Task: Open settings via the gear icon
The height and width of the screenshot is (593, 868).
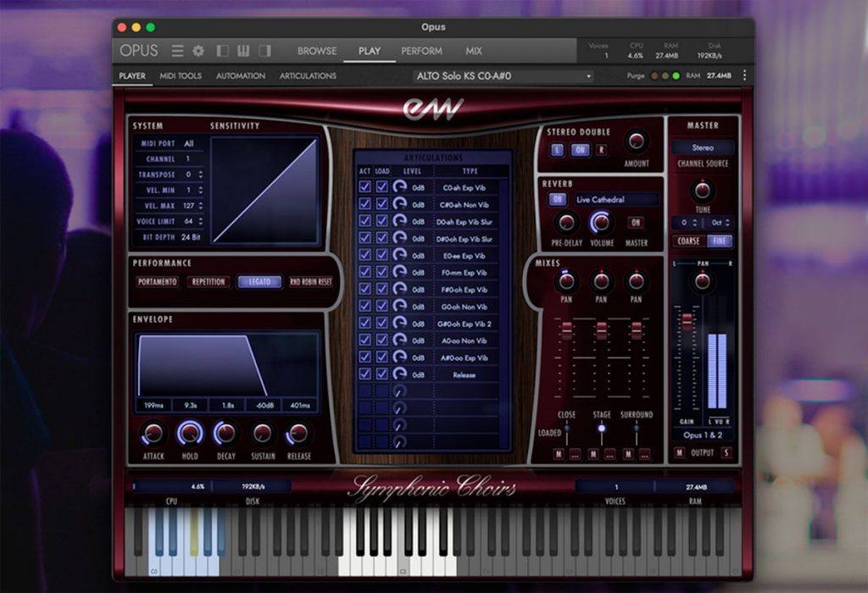Action: [x=198, y=51]
